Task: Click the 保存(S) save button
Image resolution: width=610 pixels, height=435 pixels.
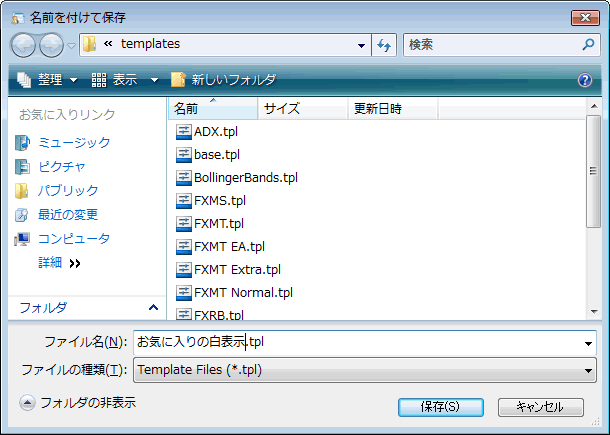Action: (x=440, y=407)
